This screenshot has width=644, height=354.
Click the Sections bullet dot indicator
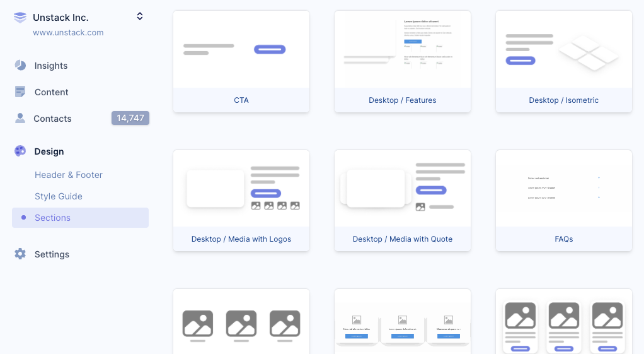[23, 218]
